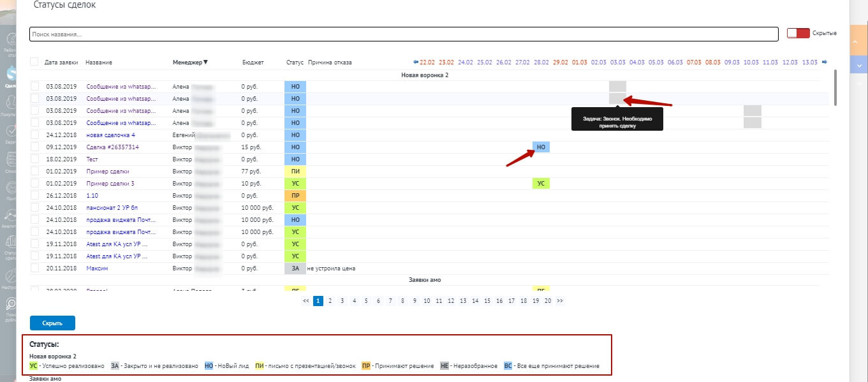Click the green УС badge in 28.02 column
868x382 pixels.
(541, 184)
